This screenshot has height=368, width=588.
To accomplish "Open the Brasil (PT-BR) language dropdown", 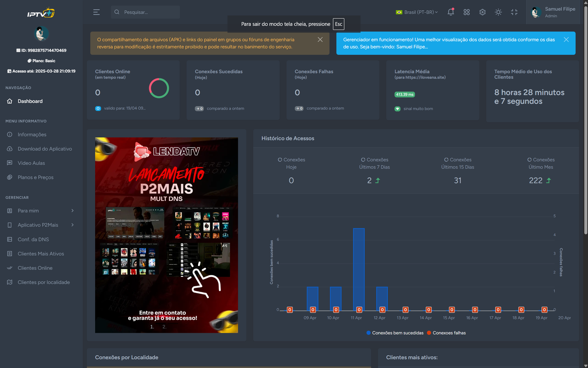I will tap(417, 12).
